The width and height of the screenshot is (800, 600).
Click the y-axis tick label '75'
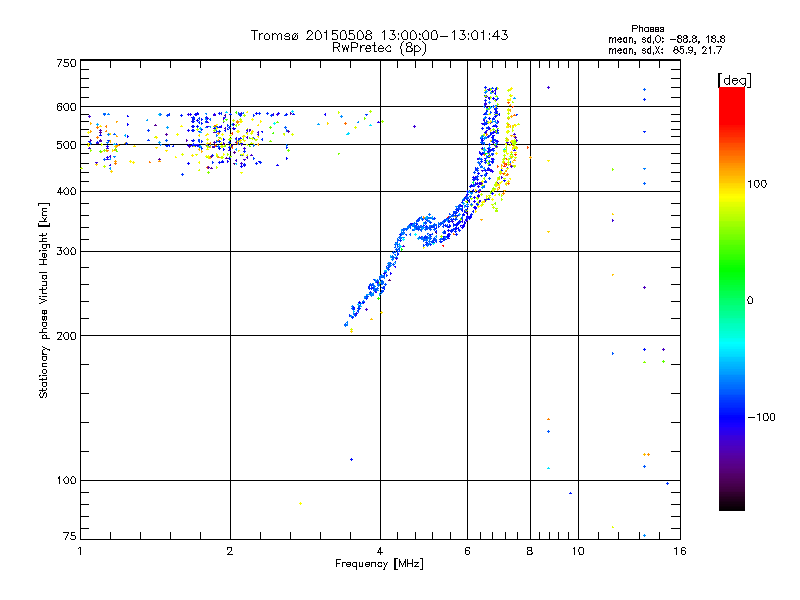70,536
